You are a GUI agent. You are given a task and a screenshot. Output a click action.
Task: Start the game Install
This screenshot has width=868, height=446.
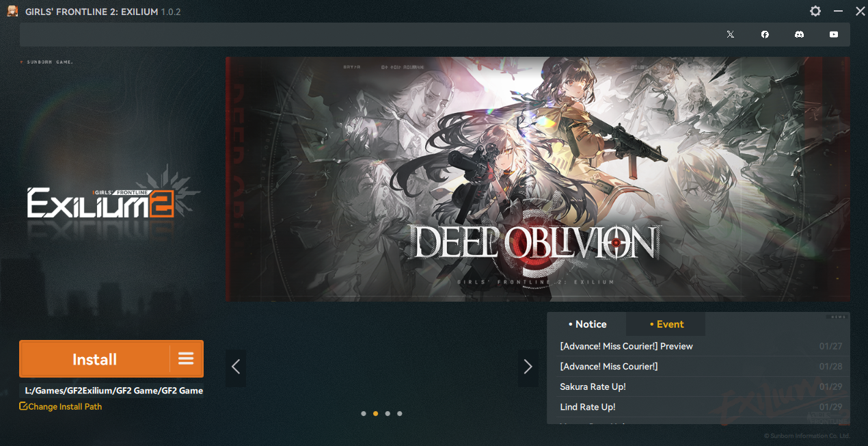95,359
